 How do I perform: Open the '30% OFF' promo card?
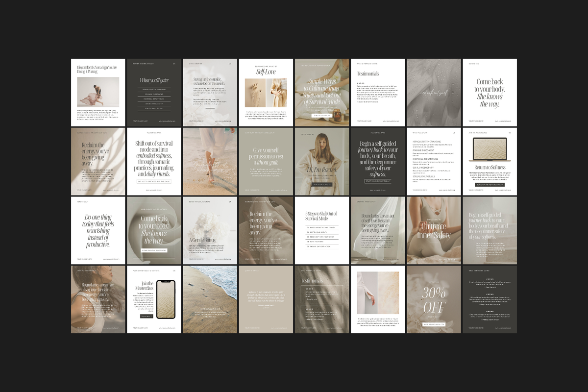click(x=434, y=299)
